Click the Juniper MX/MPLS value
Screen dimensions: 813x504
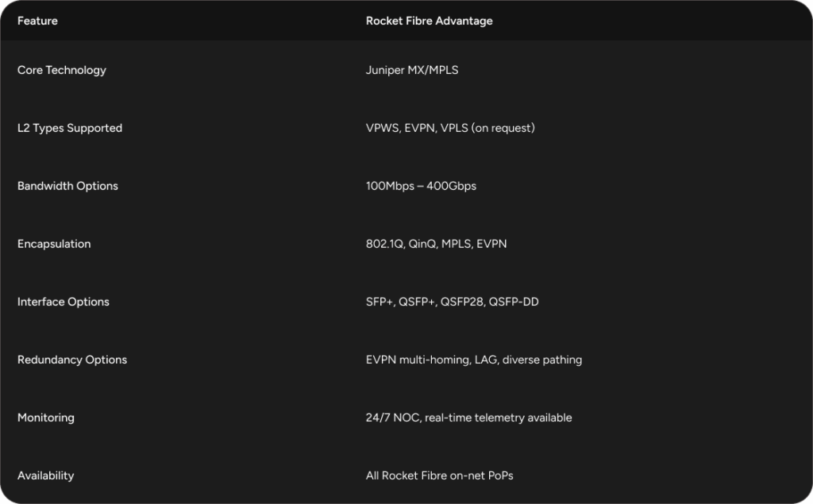pos(412,70)
